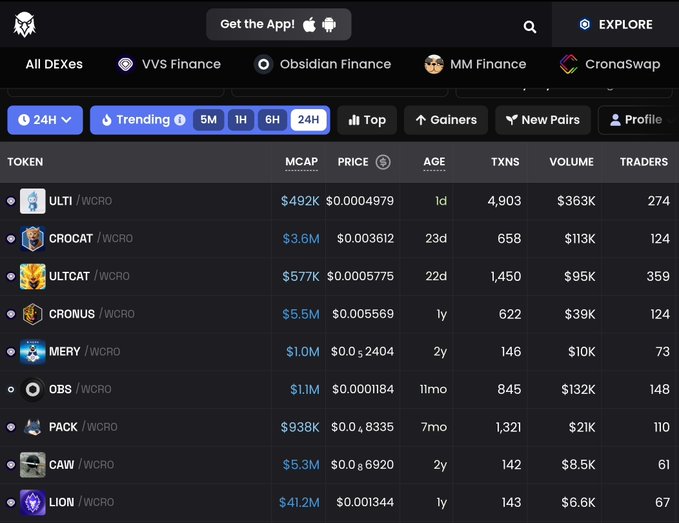Click the eagle logo icon
This screenshot has height=523, width=679.
point(24,24)
